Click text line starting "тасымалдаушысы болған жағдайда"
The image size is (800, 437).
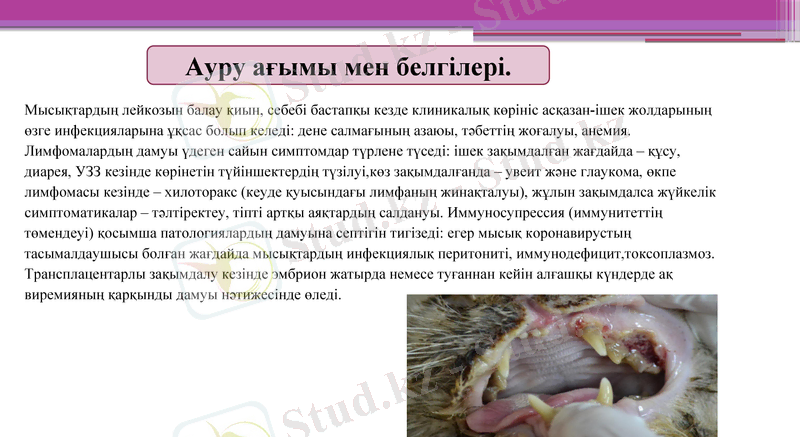point(369,253)
